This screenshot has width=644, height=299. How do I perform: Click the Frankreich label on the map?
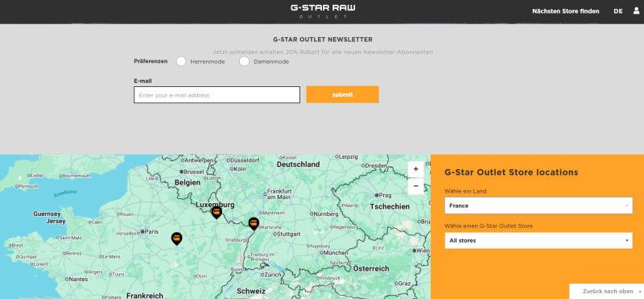point(145,295)
